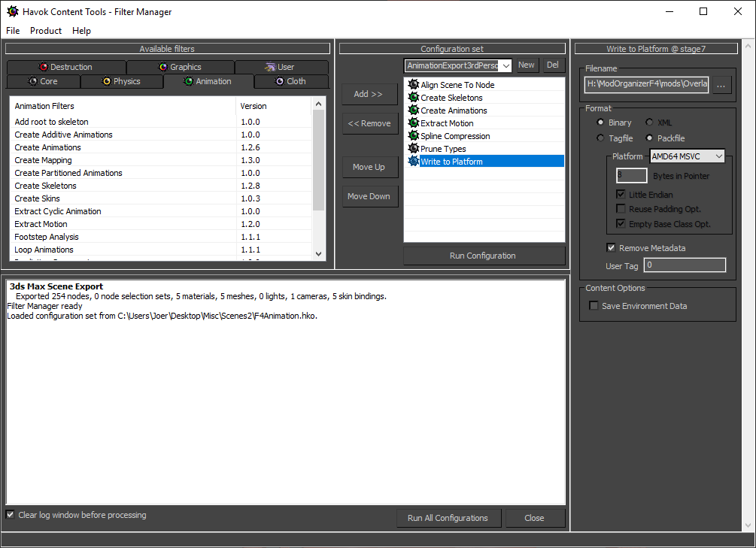Click scroll-down arrow of right options panel
This screenshot has width=756, height=548.
click(748, 525)
